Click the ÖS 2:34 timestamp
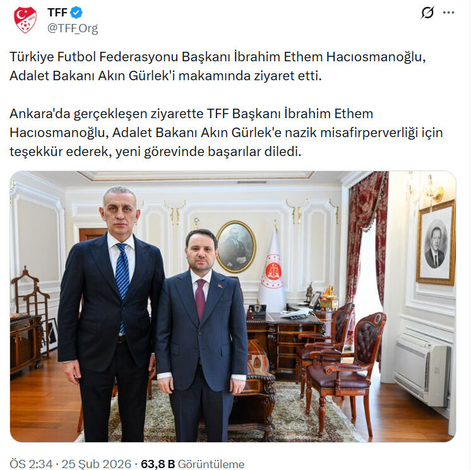Screen dimensions: 476x470 pyautogui.click(x=32, y=464)
